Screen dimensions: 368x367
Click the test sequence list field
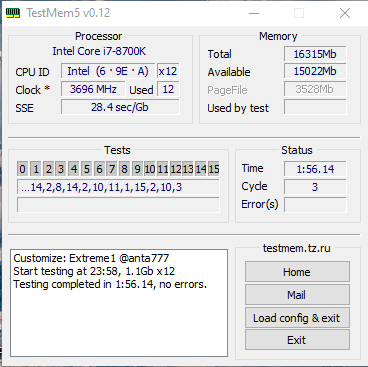tap(118, 187)
